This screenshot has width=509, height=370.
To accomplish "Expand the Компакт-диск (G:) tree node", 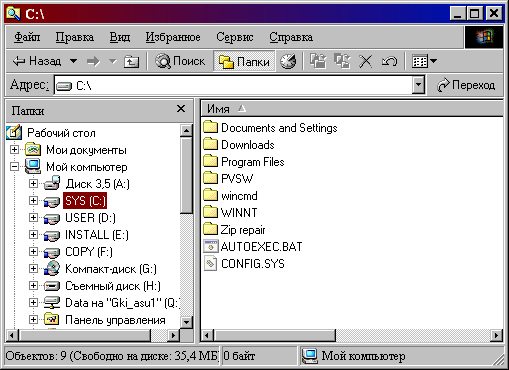I will (33, 268).
